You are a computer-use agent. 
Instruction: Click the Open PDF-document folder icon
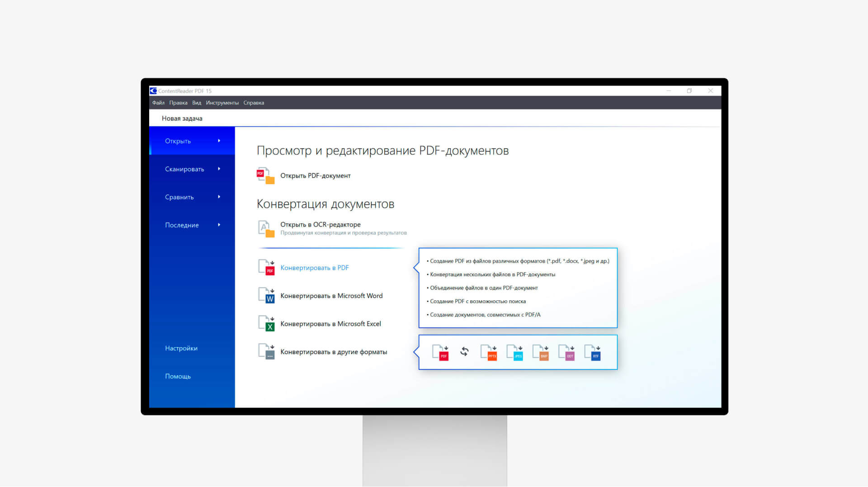[x=266, y=176]
